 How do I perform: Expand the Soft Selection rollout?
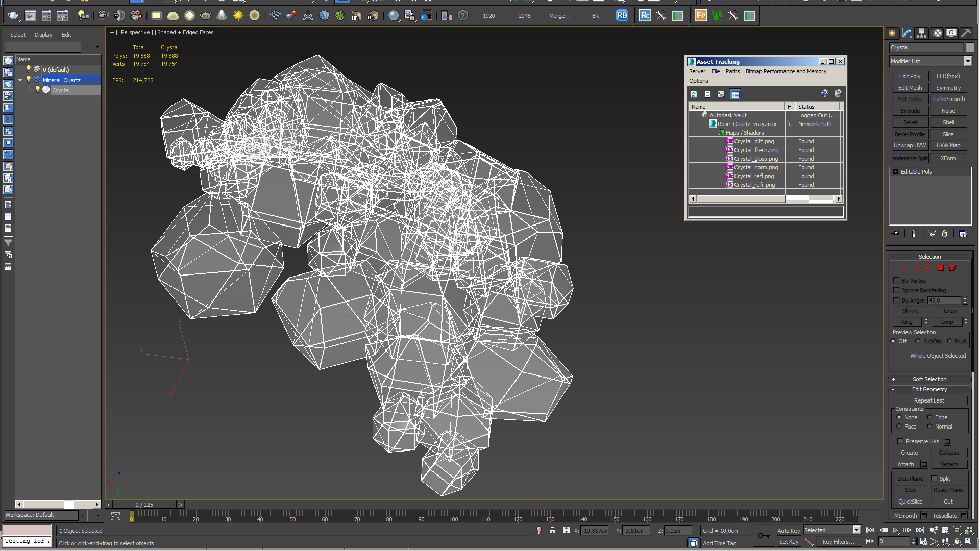tap(929, 379)
